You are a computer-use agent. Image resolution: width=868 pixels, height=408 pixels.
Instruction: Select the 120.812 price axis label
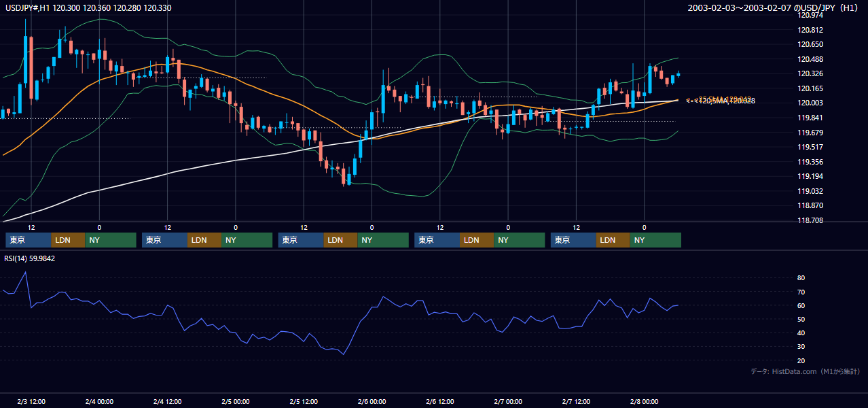click(x=811, y=30)
